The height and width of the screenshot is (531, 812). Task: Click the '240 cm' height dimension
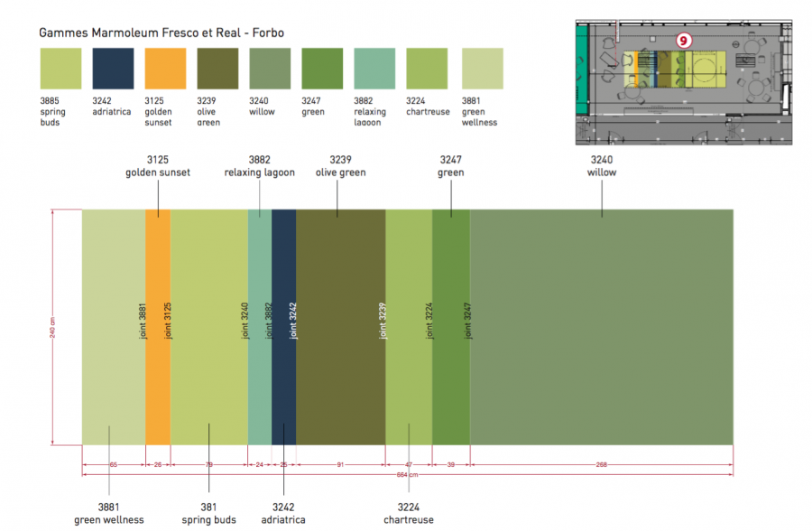[x=52, y=328]
